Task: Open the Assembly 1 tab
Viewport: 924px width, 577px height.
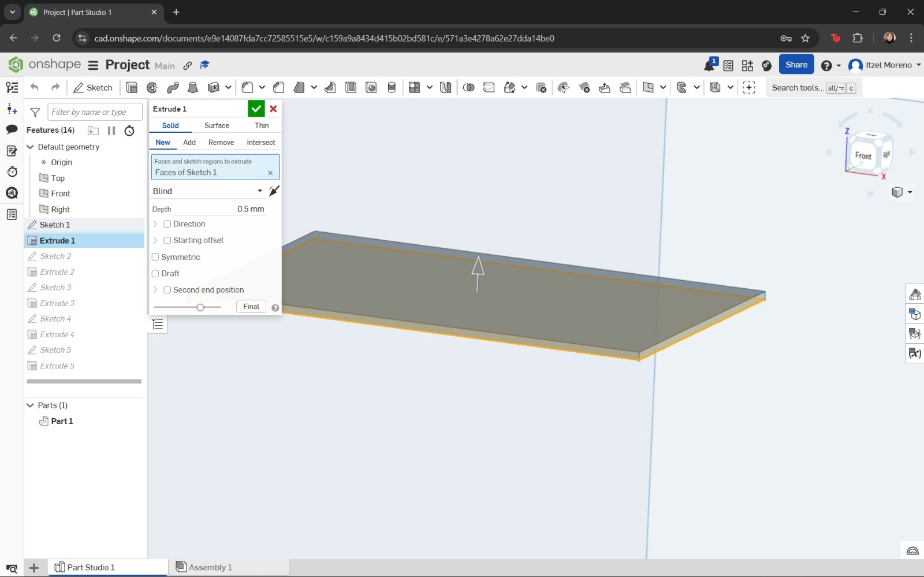Action: (209, 567)
